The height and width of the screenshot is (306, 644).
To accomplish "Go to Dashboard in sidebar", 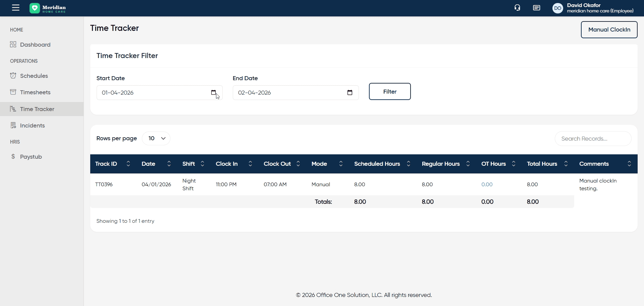I will [35, 45].
